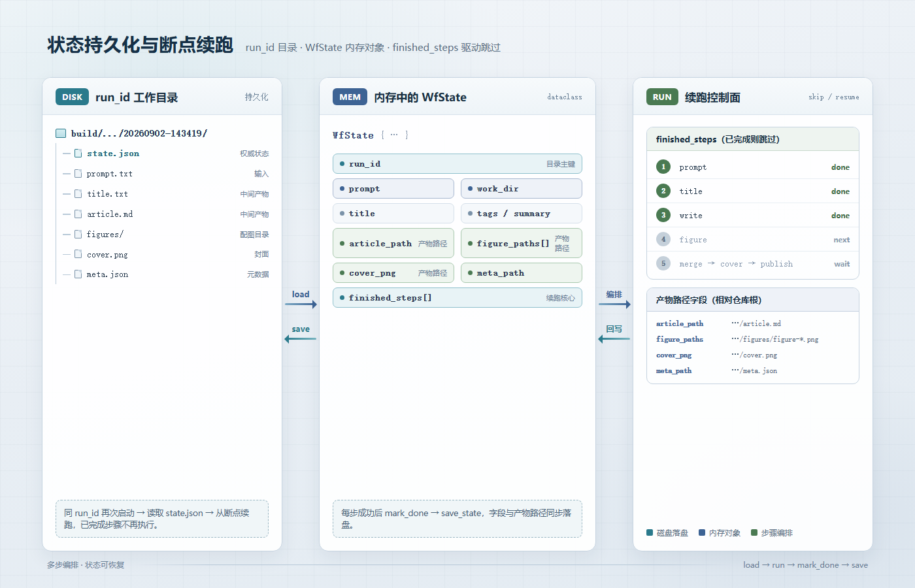Click the done status of prompt step
The height and width of the screenshot is (588, 915).
pyautogui.click(x=840, y=167)
